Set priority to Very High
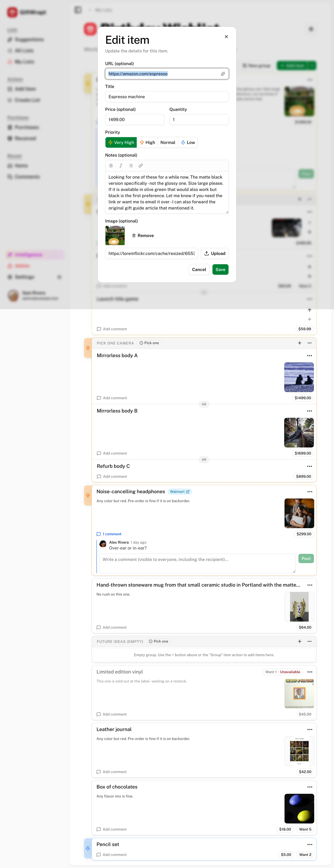The height and width of the screenshot is (868, 334). [x=121, y=143]
